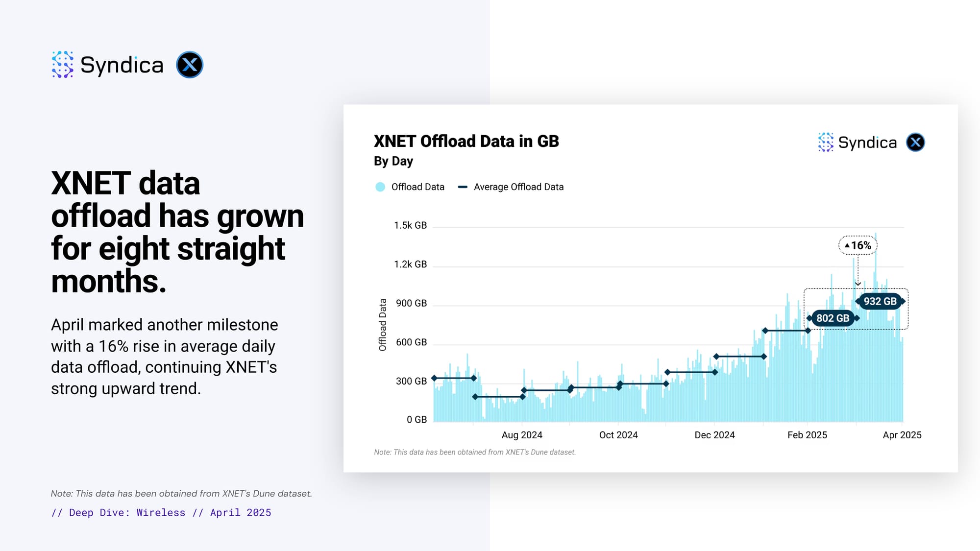Click the Dec 2024 axis label
This screenshot has width=980, height=551.
(714, 435)
